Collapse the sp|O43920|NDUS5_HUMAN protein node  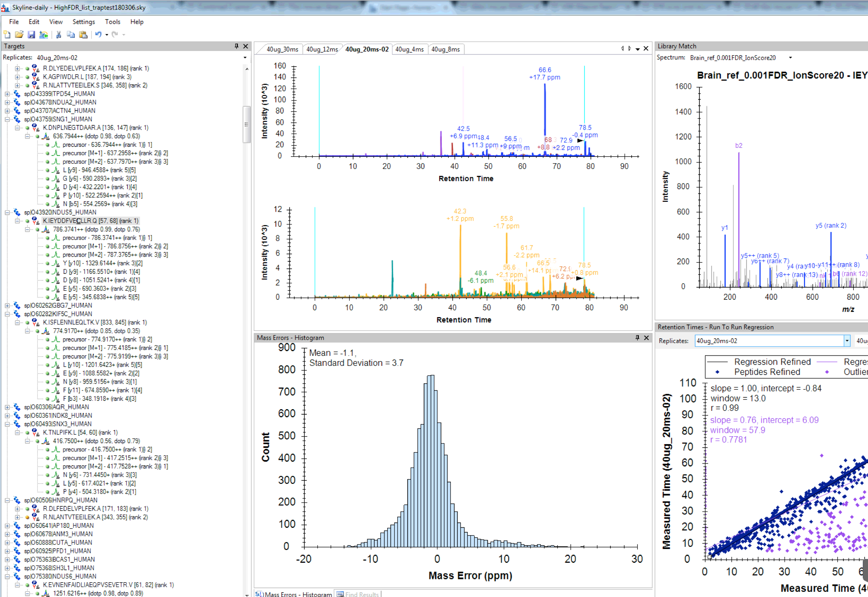tap(7, 213)
